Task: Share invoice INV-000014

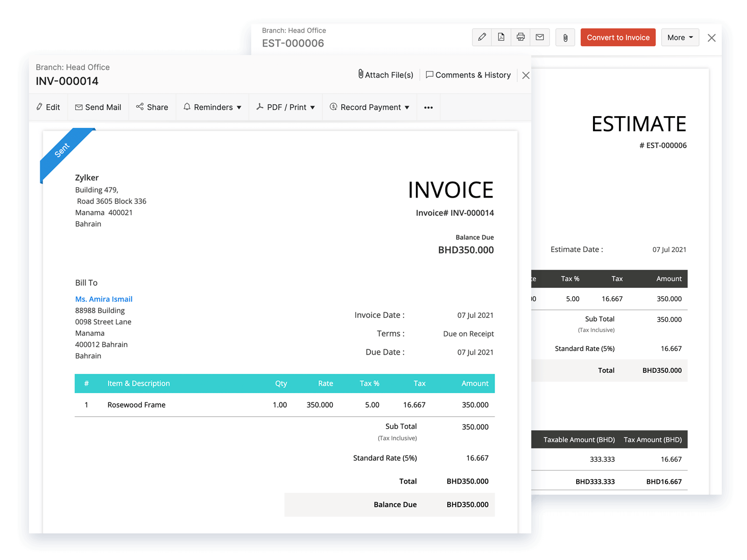Action: click(152, 107)
